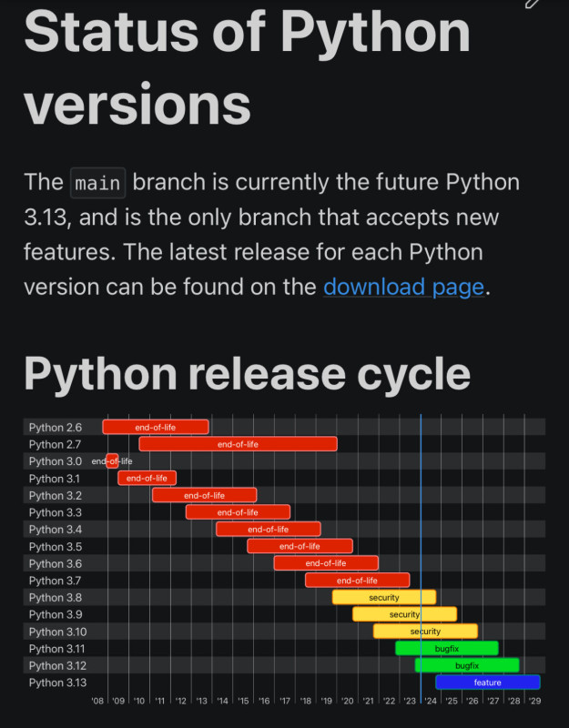Click the Python 3.8 security bar
The image size is (569, 728).
click(384, 598)
